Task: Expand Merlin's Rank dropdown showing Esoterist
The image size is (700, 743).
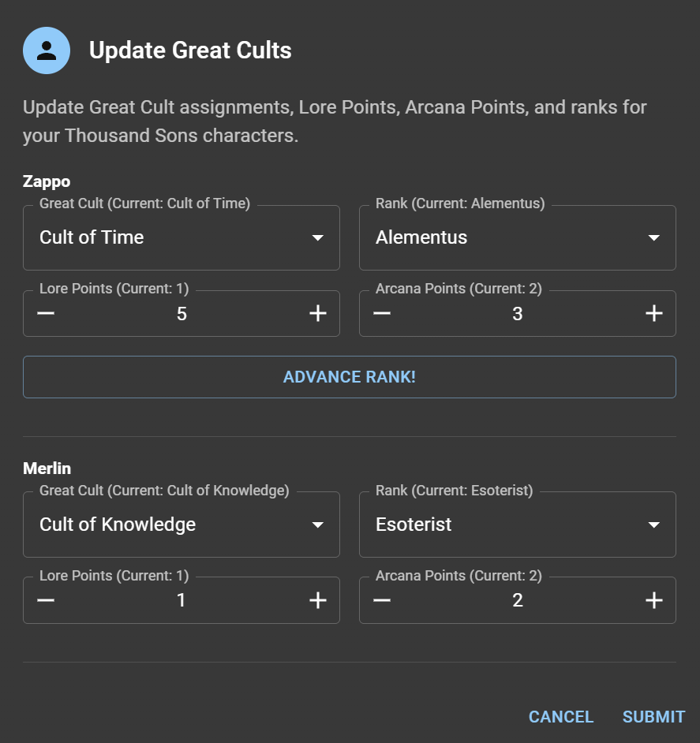Action: pos(518,525)
